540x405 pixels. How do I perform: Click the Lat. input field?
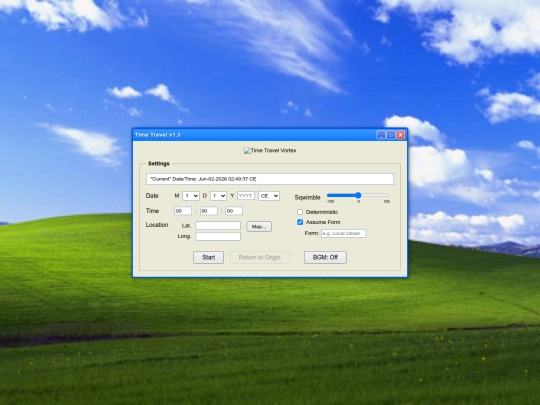[218, 226]
